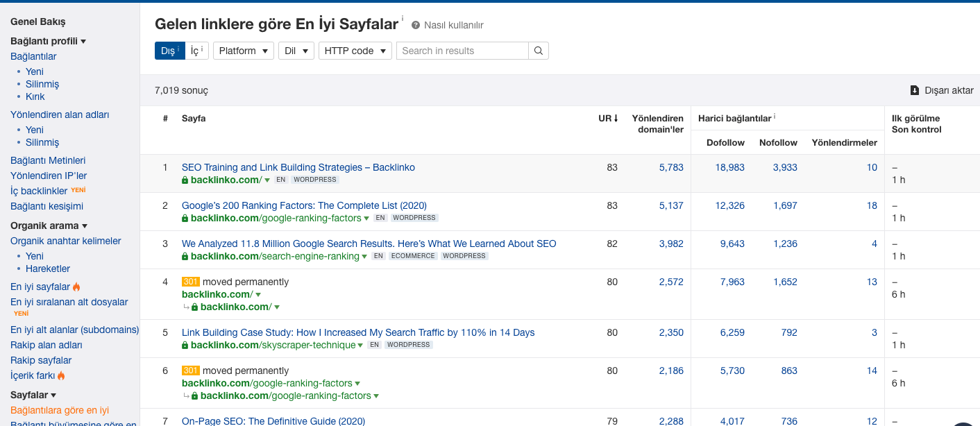Viewport: 980px width, 426px height.
Task: Click the question mark icon beside Nasıl kullanılır
Action: click(416, 25)
